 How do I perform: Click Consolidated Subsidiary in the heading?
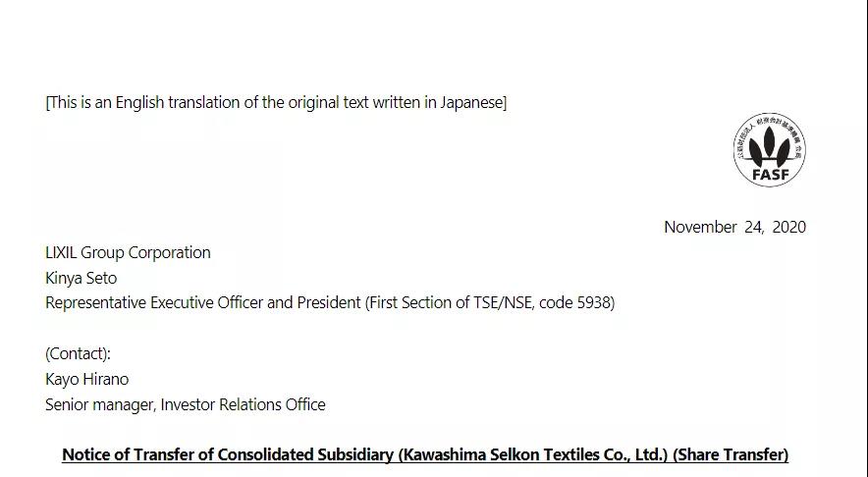[303, 454]
